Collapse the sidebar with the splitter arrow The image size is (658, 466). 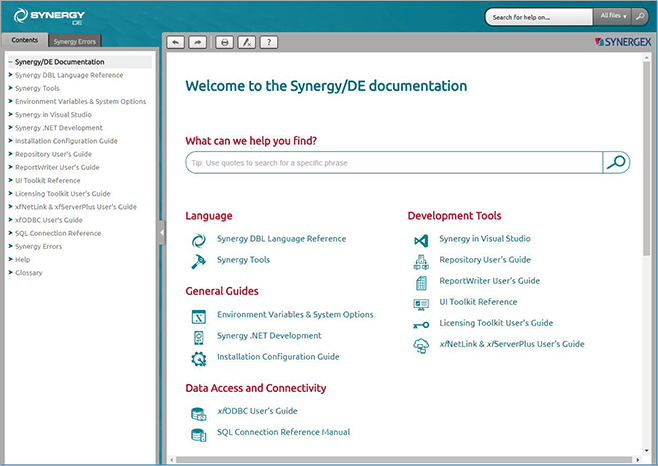tap(162, 232)
